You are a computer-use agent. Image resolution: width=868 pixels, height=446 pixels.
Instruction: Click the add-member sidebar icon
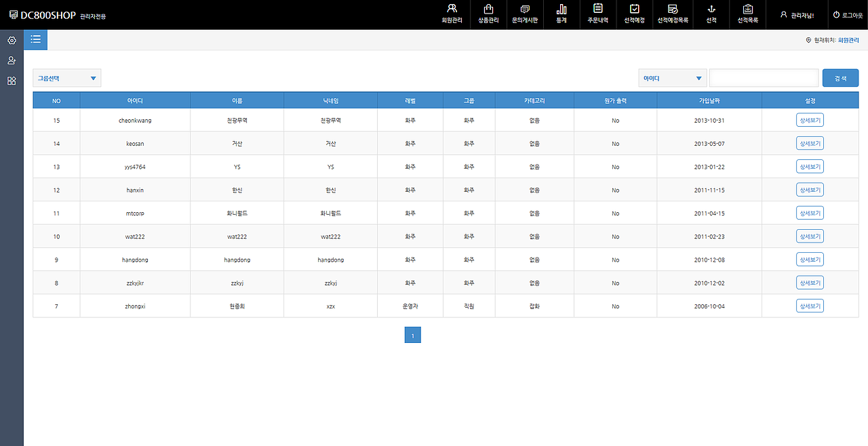[12, 60]
